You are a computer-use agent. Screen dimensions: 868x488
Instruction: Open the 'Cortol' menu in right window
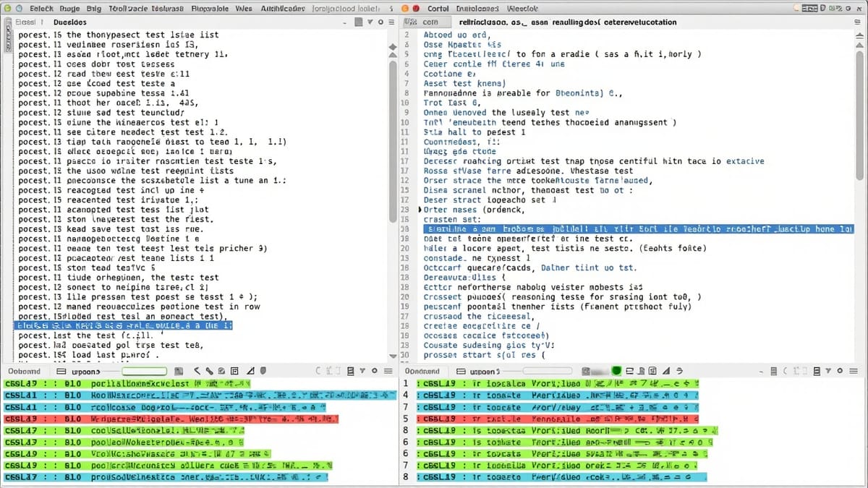pos(438,8)
